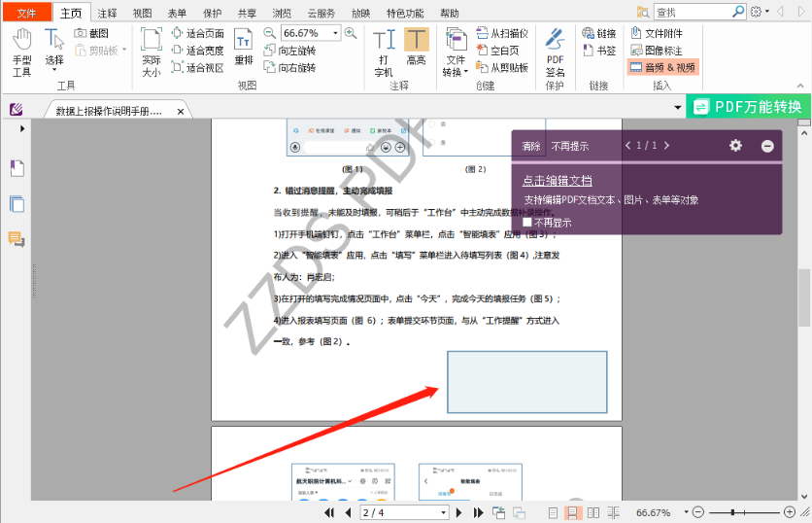This screenshot has width=812, height=523.
Task: Select the Typewriter tool (打字机)
Action: [384, 52]
